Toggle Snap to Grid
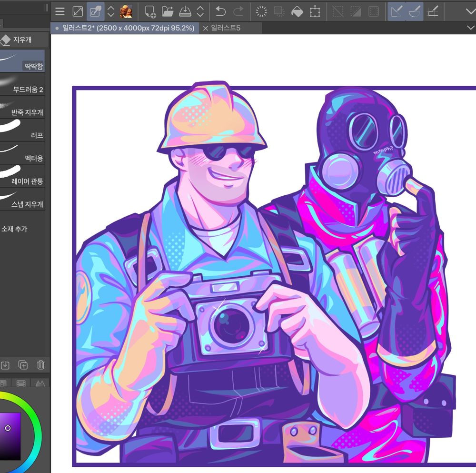The width and height of the screenshot is (476, 473). (433, 11)
